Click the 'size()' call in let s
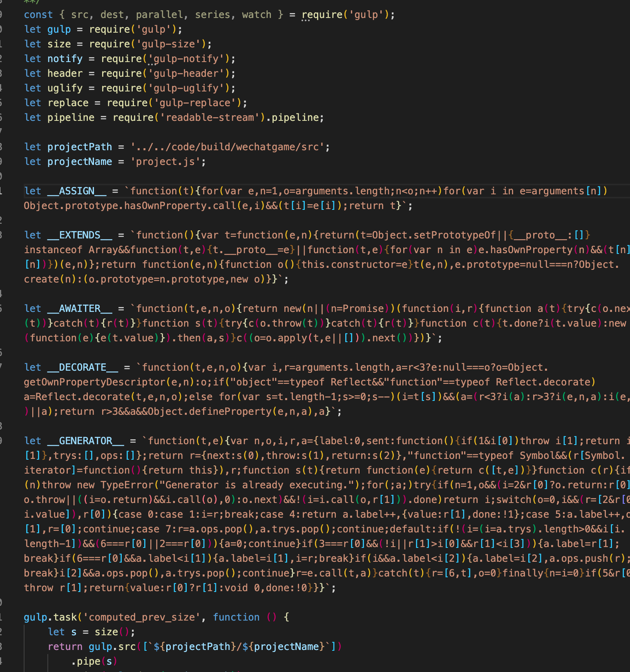630x672 pixels. (x=112, y=632)
